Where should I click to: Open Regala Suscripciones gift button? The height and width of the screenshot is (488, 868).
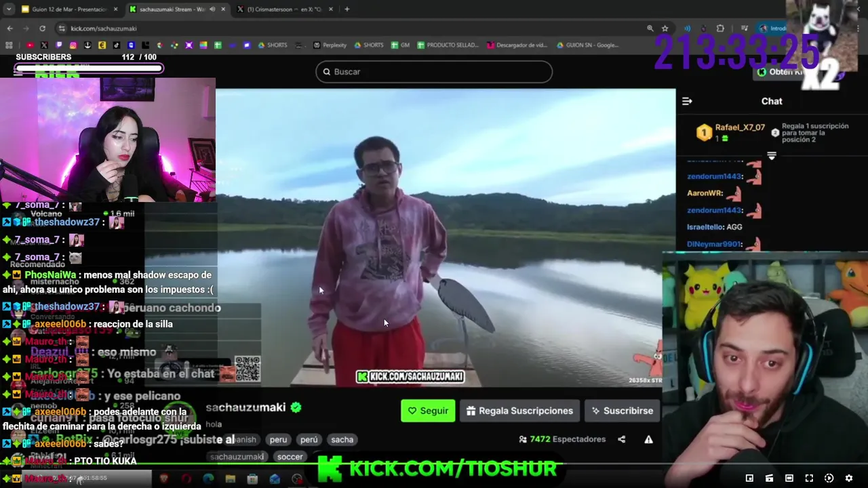519,411
